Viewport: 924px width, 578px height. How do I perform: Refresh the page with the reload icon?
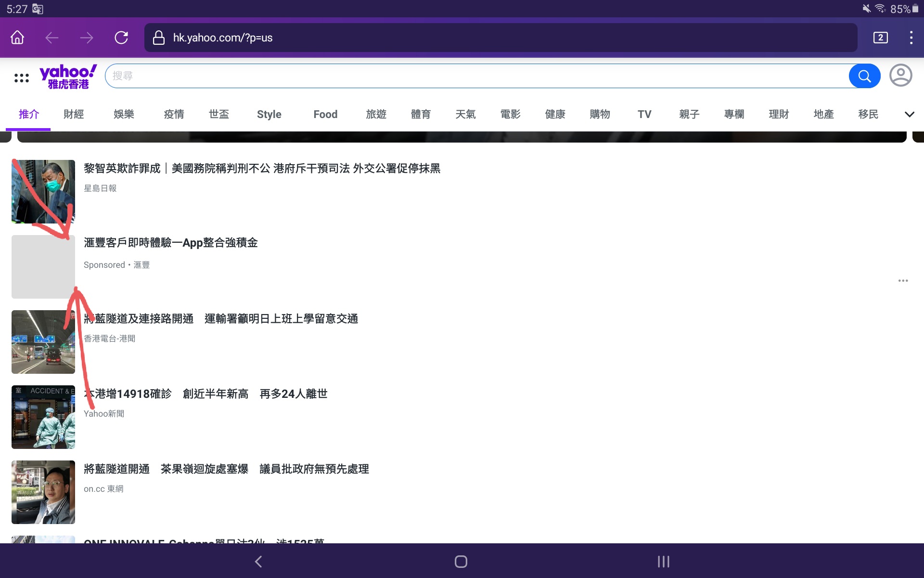(x=121, y=38)
